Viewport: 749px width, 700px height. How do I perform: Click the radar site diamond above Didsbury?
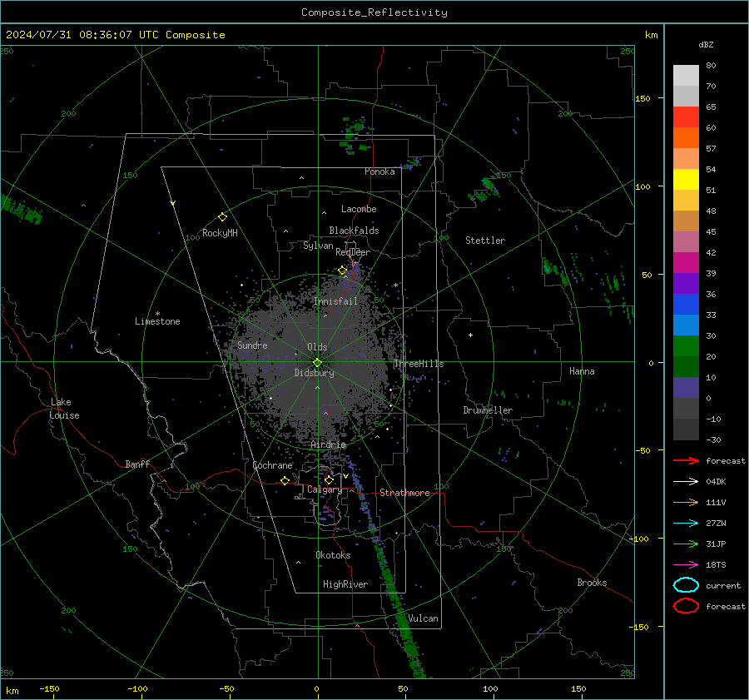[x=317, y=363]
